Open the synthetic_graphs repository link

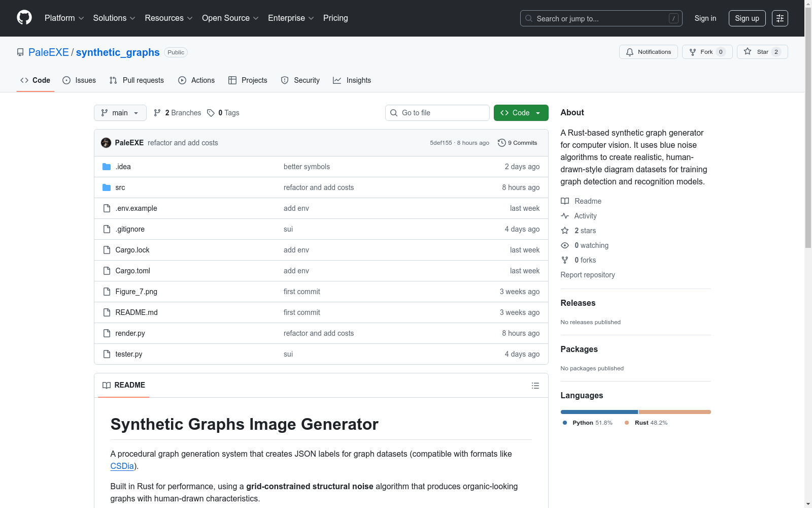pyautogui.click(x=118, y=52)
